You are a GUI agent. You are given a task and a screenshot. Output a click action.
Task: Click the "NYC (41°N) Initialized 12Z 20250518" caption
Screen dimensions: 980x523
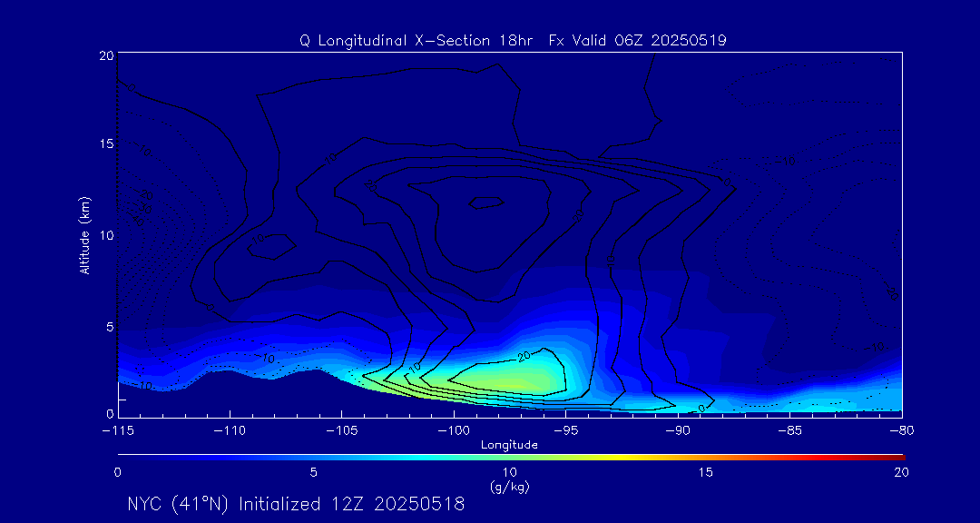pos(296,504)
